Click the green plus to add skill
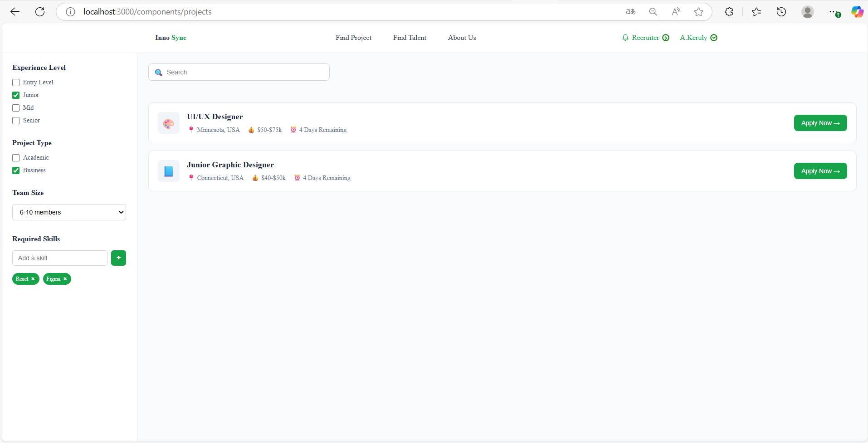 (118, 258)
